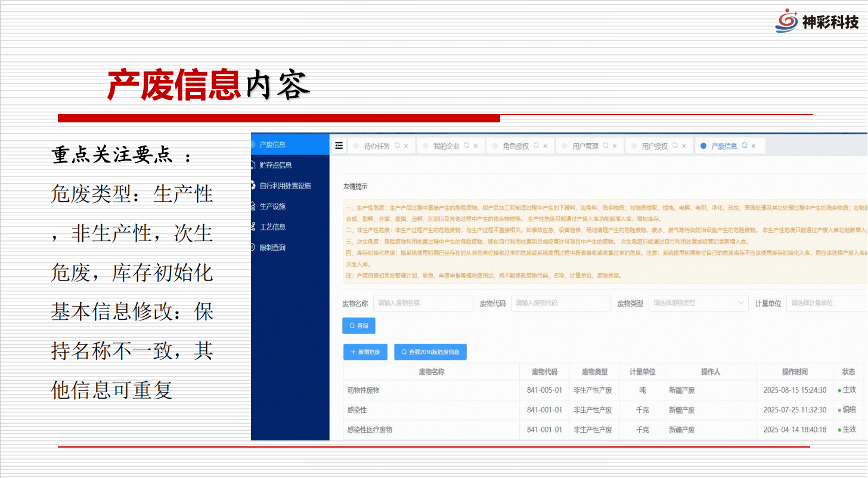
Task: Open 生产设施 in the sidebar
Action: (272, 206)
